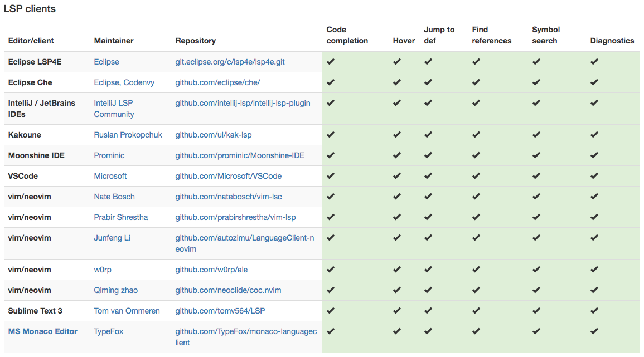Click Junfeng Li maintainer link

point(112,238)
